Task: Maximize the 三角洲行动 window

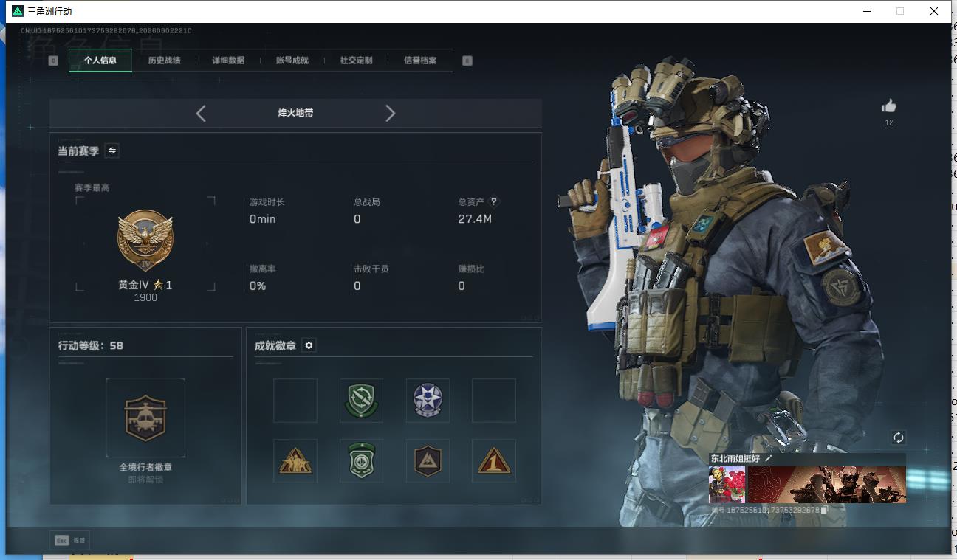Action: coord(900,11)
